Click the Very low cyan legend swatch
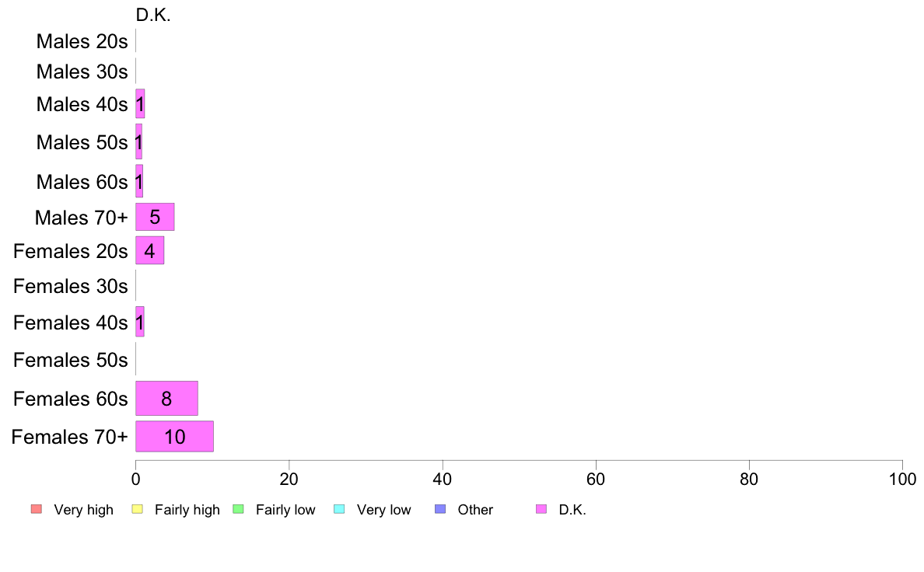Viewport: 924px width, 572px height. tap(339, 509)
